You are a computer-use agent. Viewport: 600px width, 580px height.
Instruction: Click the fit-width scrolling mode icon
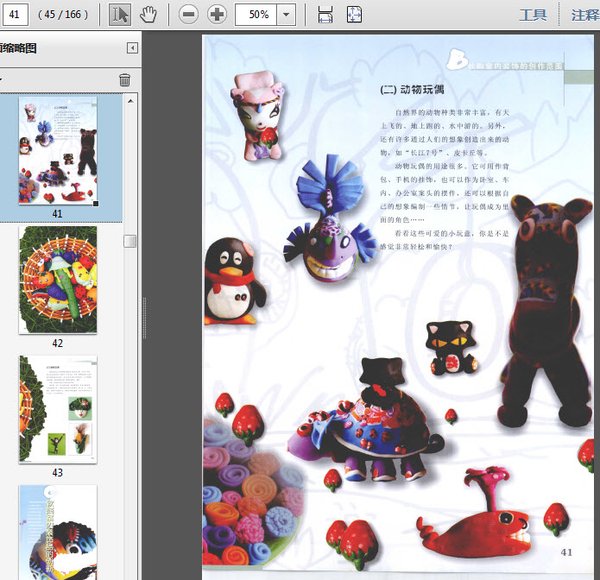pyautogui.click(x=325, y=14)
